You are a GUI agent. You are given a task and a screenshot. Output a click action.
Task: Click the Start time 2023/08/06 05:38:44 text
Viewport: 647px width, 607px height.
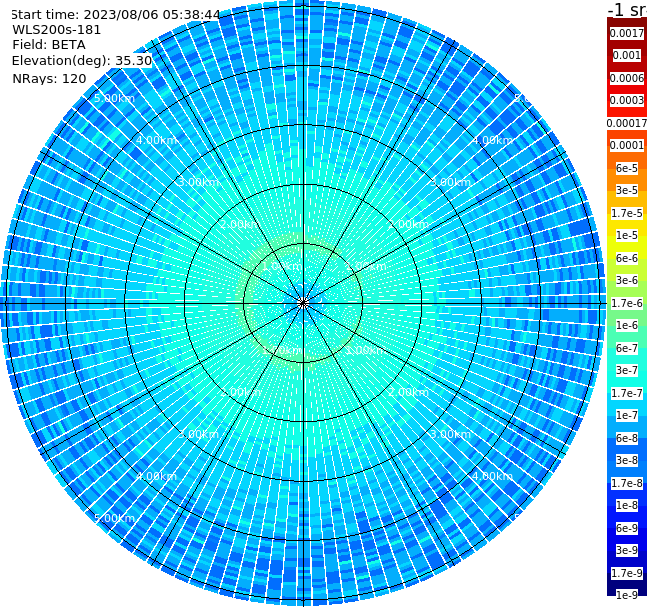pyautogui.click(x=115, y=15)
